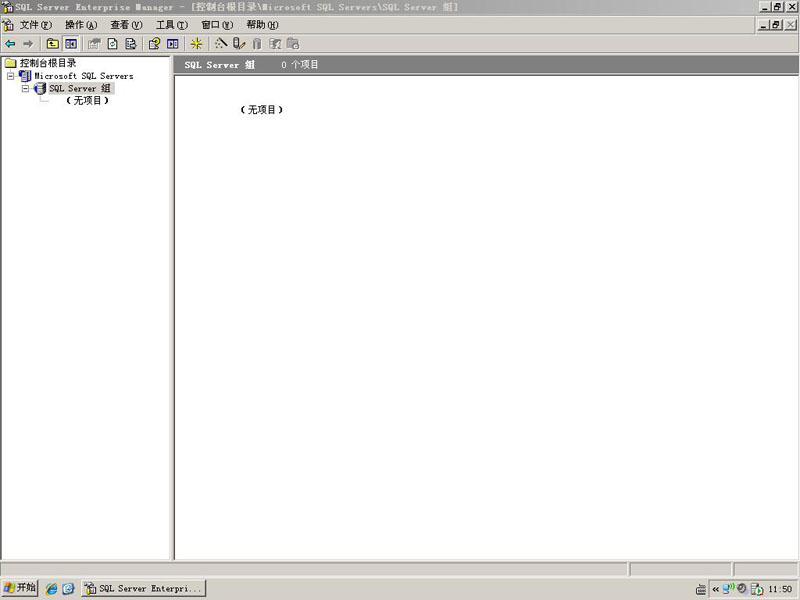This screenshot has height=600, width=800.
Task: Click the New (yellow star) toolbar icon
Action: tap(196, 44)
